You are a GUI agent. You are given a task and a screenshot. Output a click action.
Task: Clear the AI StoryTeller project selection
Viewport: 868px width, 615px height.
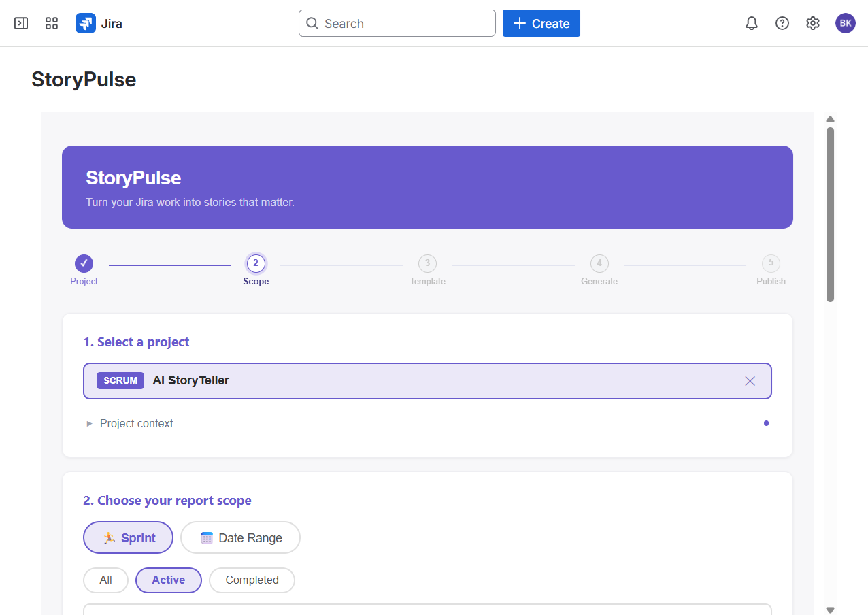[750, 381]
